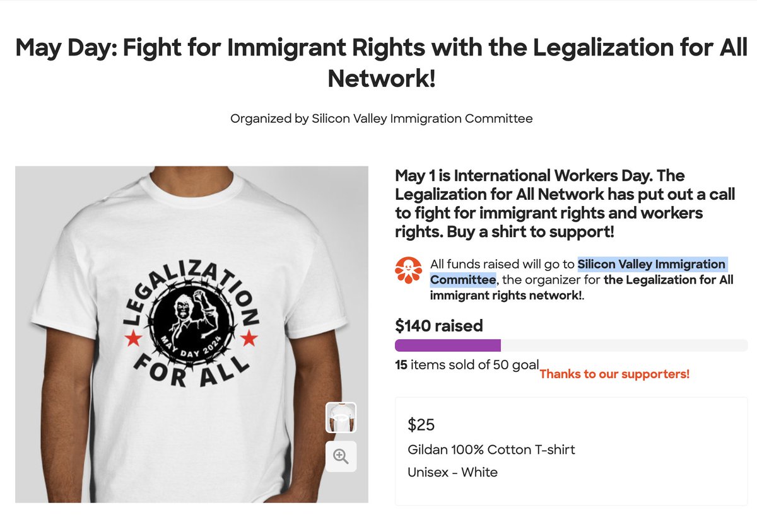Click the '$140 raised' amount

[x=438, y=325]
